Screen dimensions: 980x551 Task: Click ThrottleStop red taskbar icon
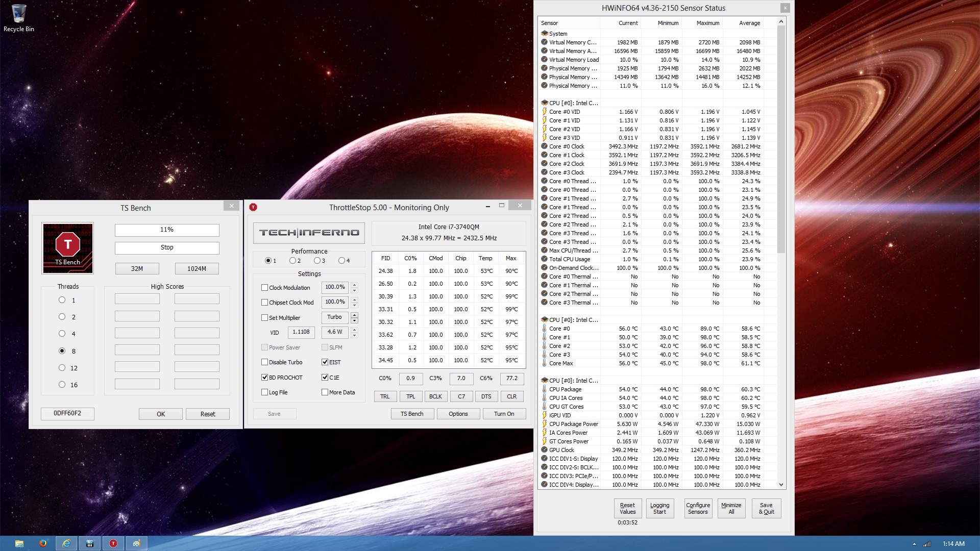[113, 543]
